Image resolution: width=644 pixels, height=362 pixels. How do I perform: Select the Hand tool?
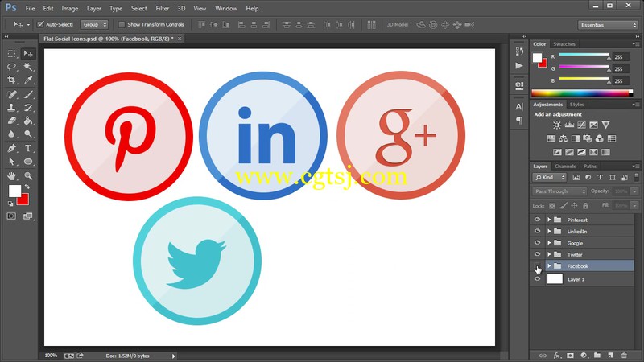tap(11, 175)
